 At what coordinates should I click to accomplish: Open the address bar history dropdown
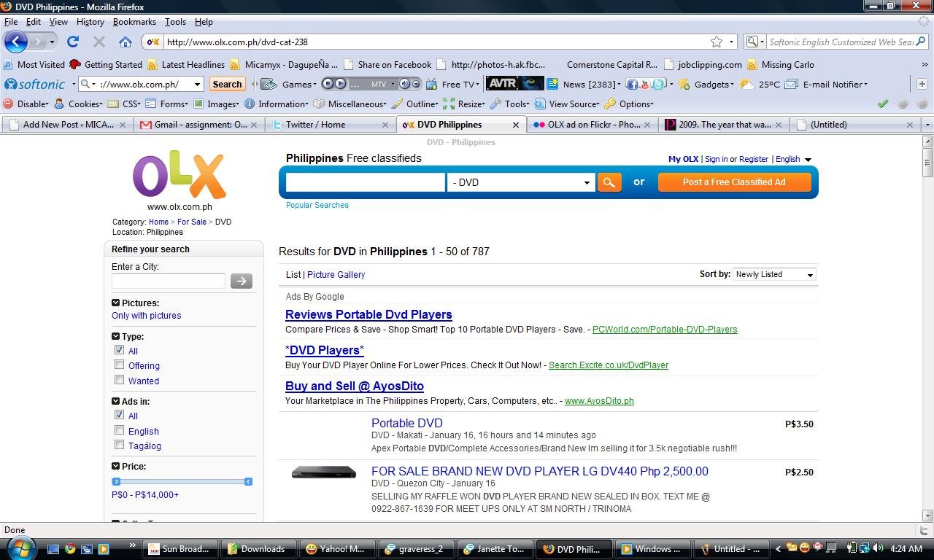[731, 42]
